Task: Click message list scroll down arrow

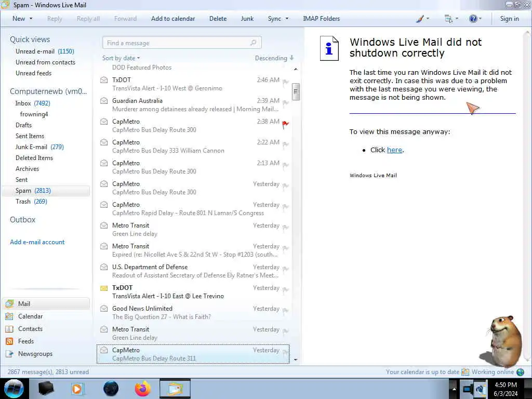Action: tap(296, 360)
